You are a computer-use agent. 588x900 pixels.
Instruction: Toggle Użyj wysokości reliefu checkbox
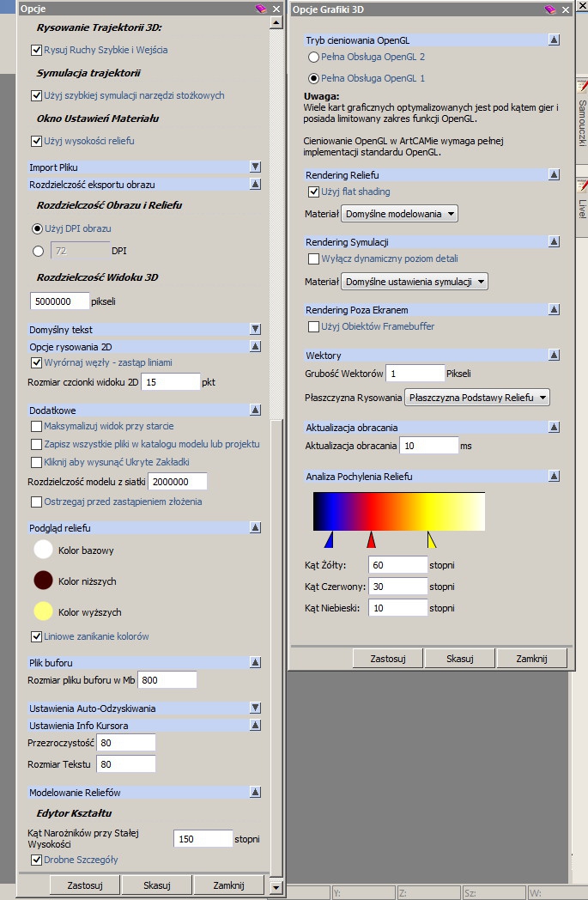click(x=37, y=141)
